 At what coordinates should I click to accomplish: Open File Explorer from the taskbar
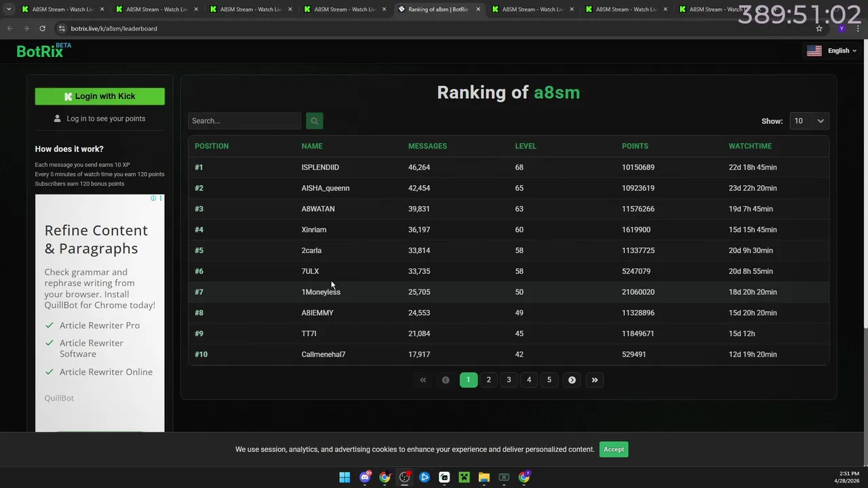(x=484, y=477)
